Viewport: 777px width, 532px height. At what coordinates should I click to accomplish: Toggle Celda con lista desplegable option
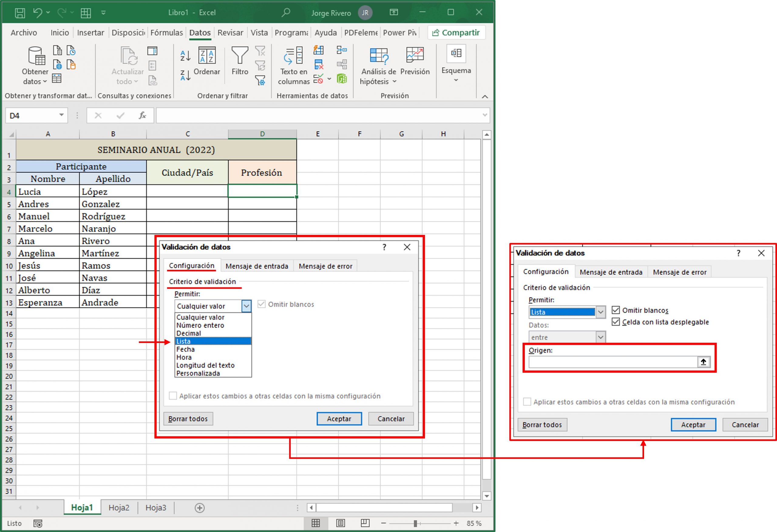616,322
